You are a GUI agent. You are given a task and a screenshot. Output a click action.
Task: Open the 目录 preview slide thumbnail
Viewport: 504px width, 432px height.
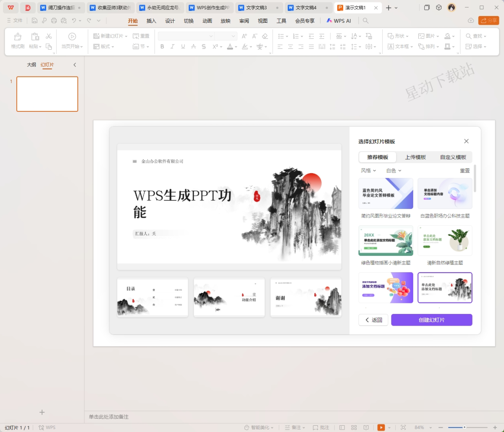[152, 297]
